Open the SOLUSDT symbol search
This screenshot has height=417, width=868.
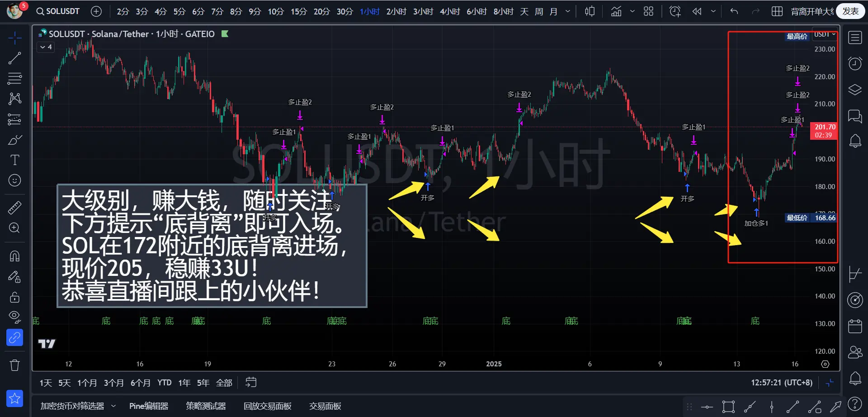(x=58, y=11)
